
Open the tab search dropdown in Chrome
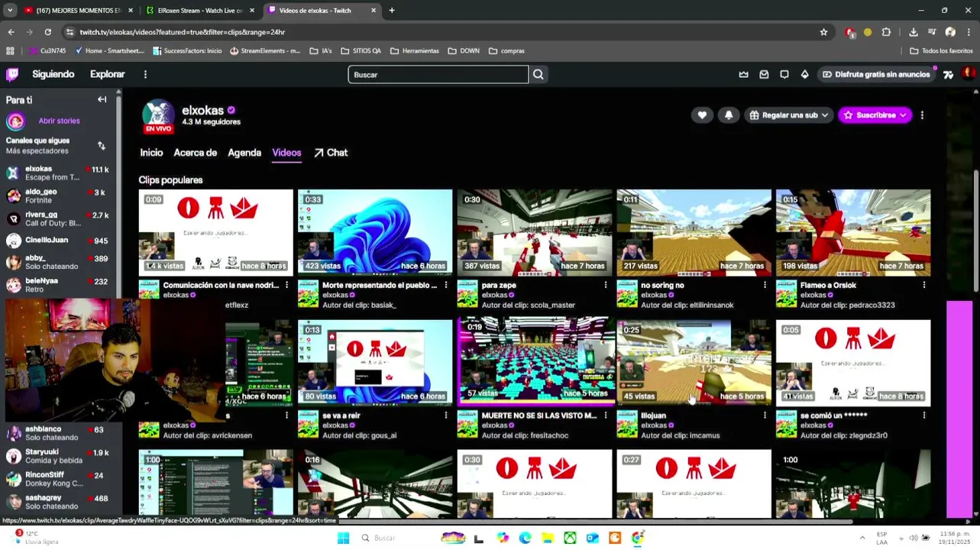10,10
